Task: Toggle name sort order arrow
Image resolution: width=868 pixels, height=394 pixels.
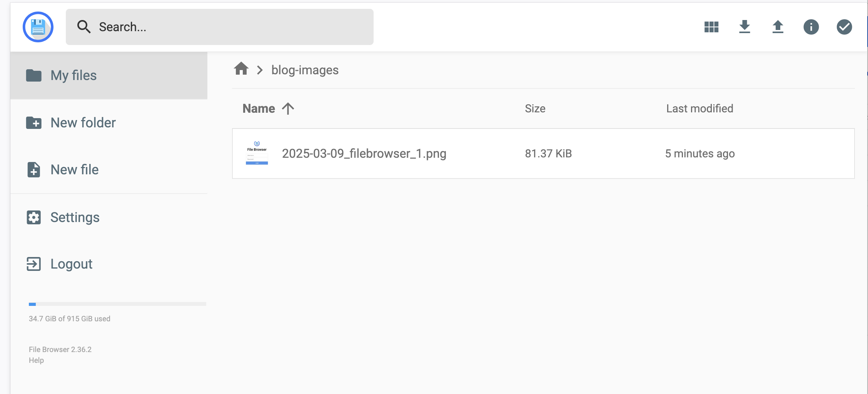Action: pyautogui.click(x=288, y=109)
